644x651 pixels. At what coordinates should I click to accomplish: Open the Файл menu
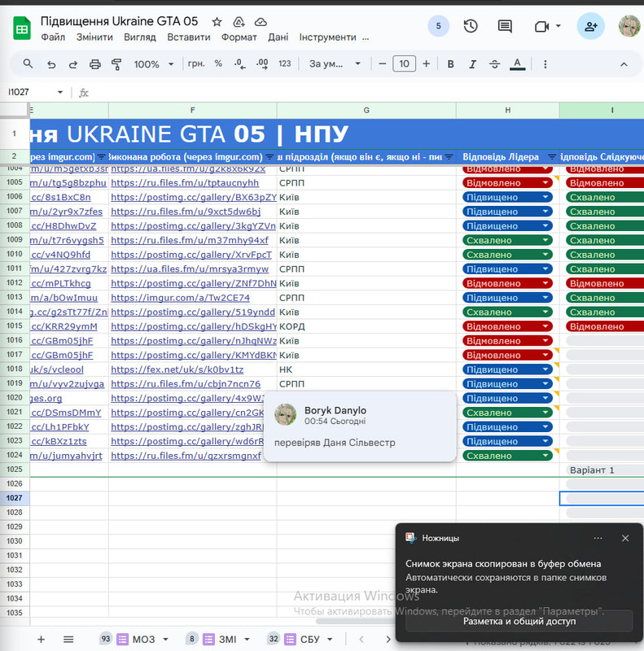coord(53,37)
